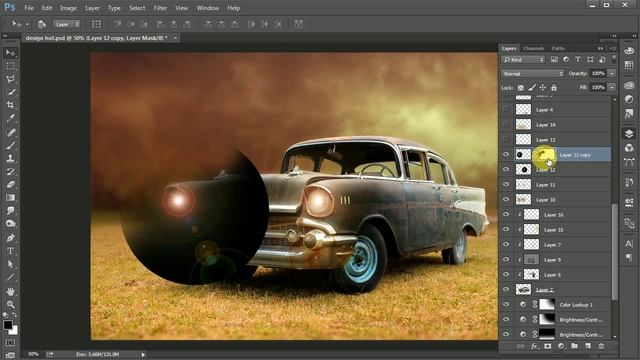The height and width of the screenshot is (360, 640).
Task: Toggle Show Transform Controls in options bar
Action: [x=96, y=24]
